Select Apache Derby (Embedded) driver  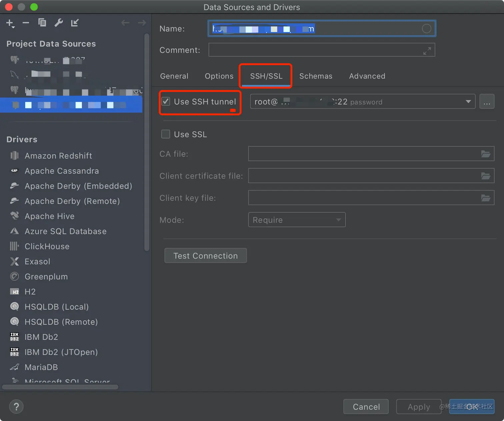click(78, 186)
